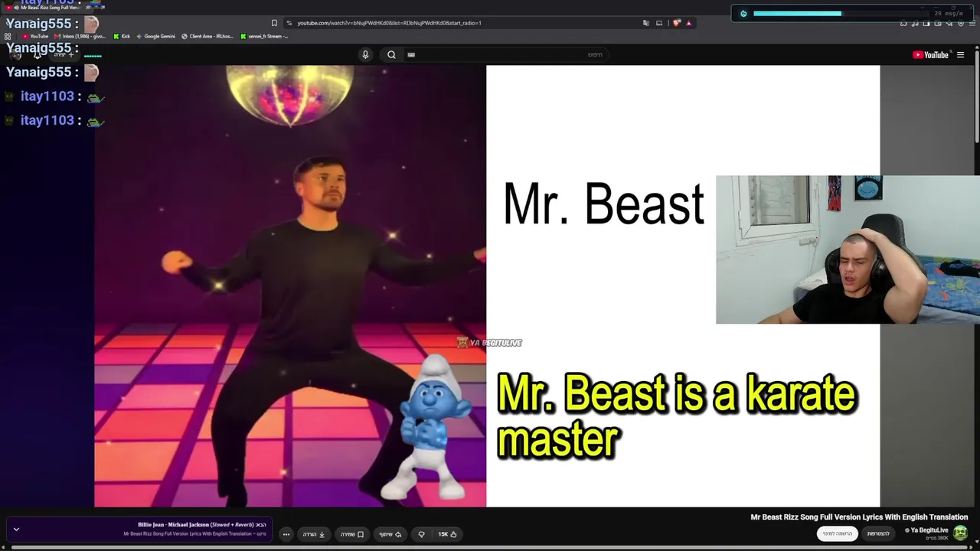Open the Gmail Inbox bookmark

point(80,36)
